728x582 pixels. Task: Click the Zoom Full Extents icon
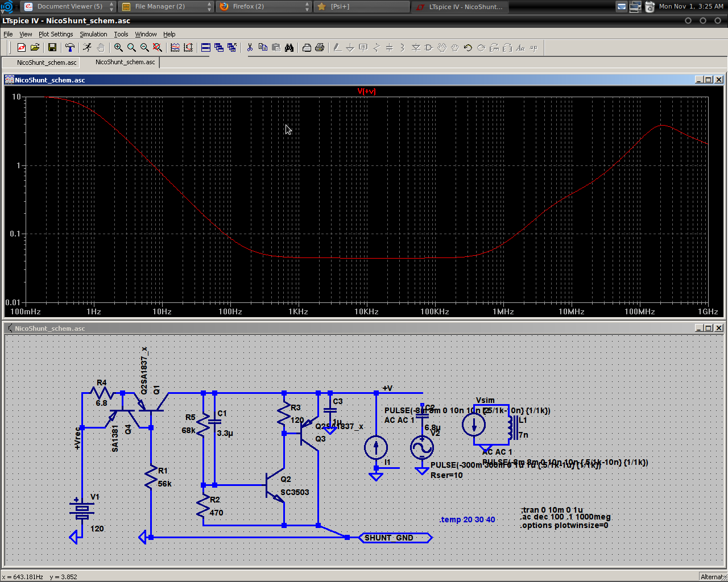click(158, 48)
